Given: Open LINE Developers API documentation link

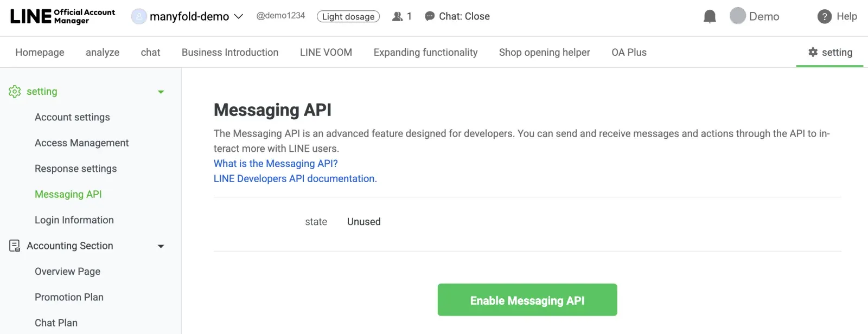Looking at the screenshot, I should tap(295, 178).
